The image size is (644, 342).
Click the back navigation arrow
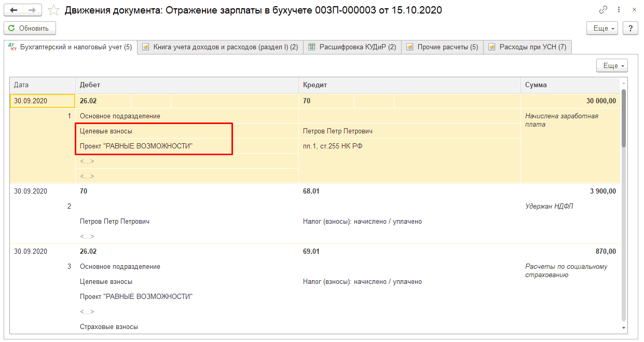click(x=13, y=10)
